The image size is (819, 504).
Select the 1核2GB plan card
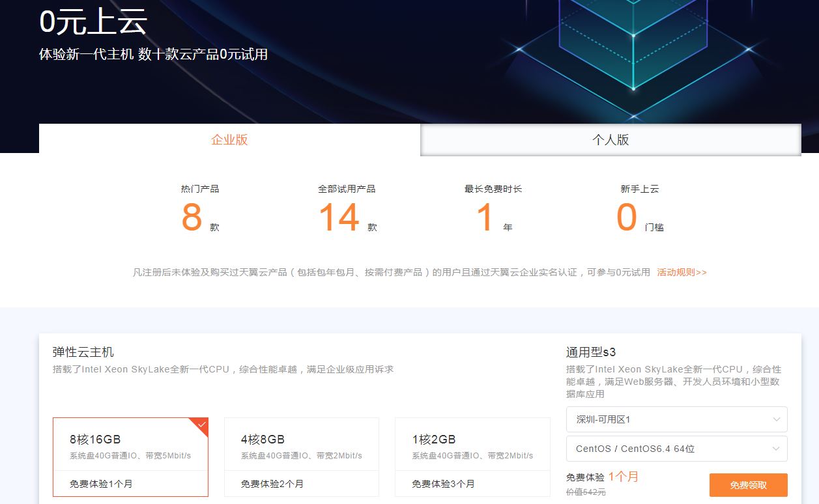click(x=472, y=457)
